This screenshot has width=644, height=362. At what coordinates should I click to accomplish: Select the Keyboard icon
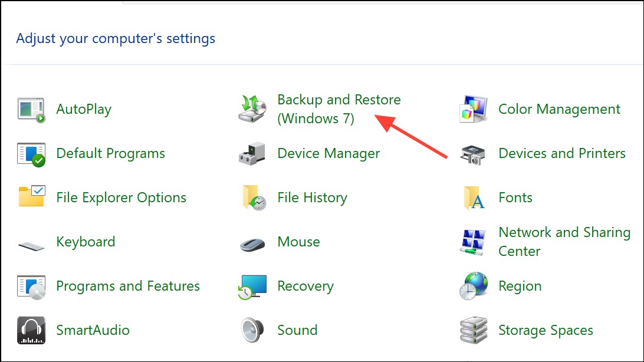coord(31,243)
